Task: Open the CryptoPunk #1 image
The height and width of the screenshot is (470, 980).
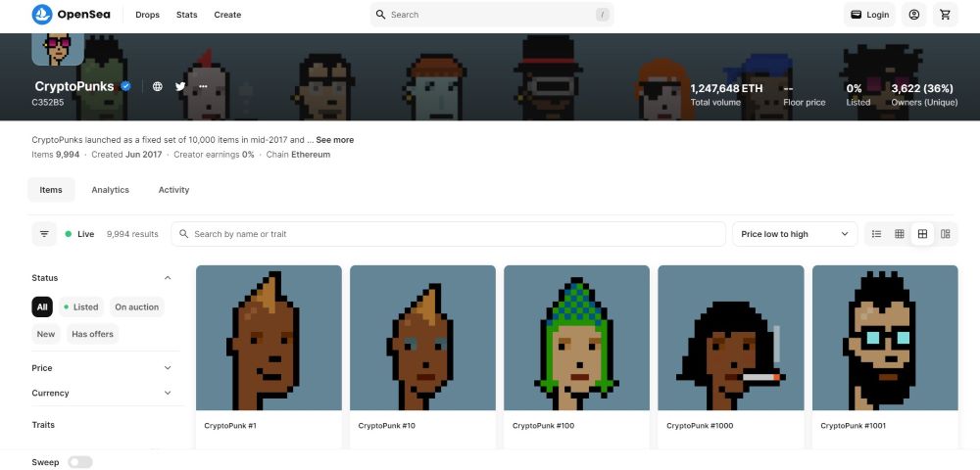Action: (x=269, y=338)
